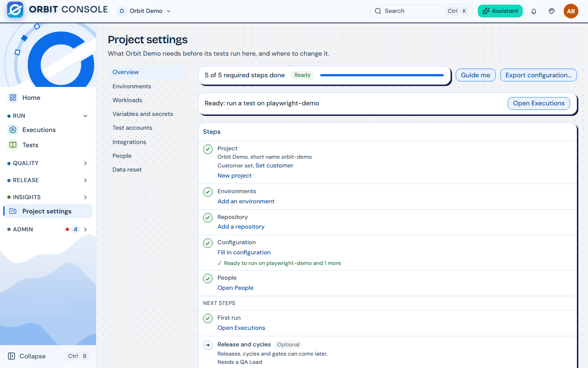
Task: Click the Home sidebar icon
Action: pyautogui.click(x=13, y=98)
